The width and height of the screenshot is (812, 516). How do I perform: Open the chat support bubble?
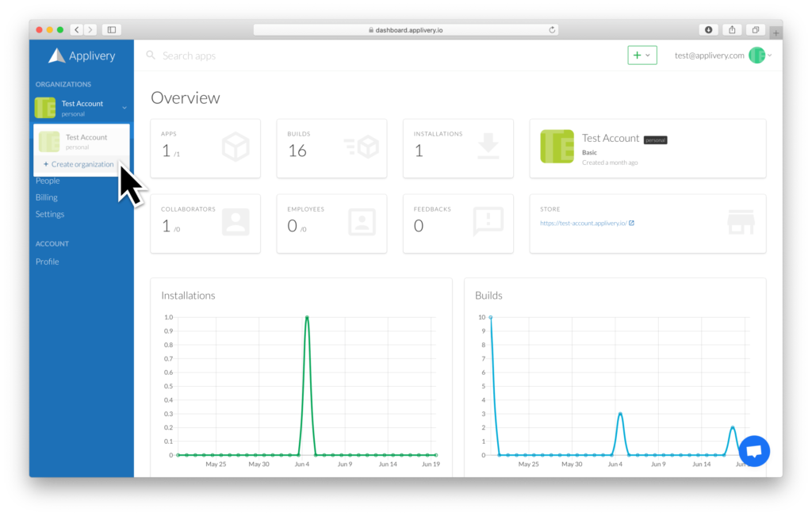point(754,451)
